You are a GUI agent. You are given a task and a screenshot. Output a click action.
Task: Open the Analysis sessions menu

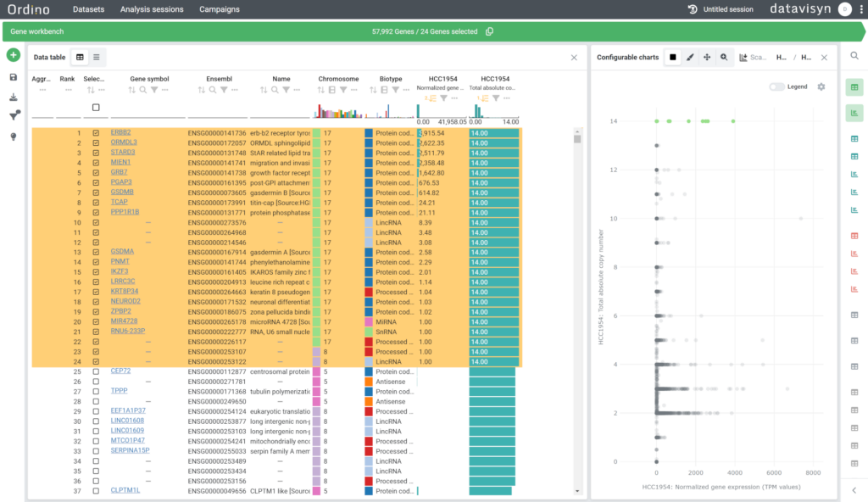[x=152, y=9]
